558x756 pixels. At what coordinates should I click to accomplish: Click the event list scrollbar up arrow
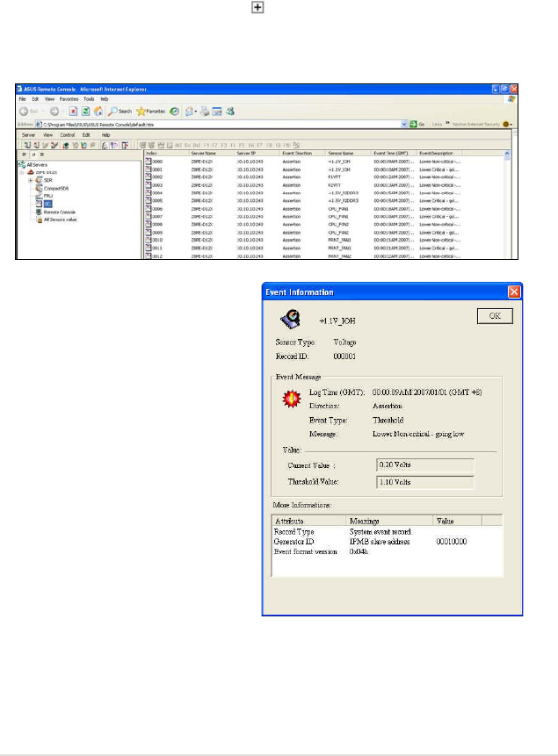[x=507, y=153]
